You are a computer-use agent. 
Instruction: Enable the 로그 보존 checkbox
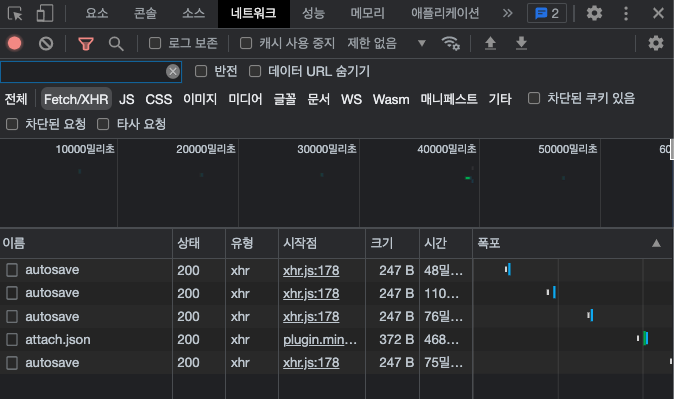[155, 43]
